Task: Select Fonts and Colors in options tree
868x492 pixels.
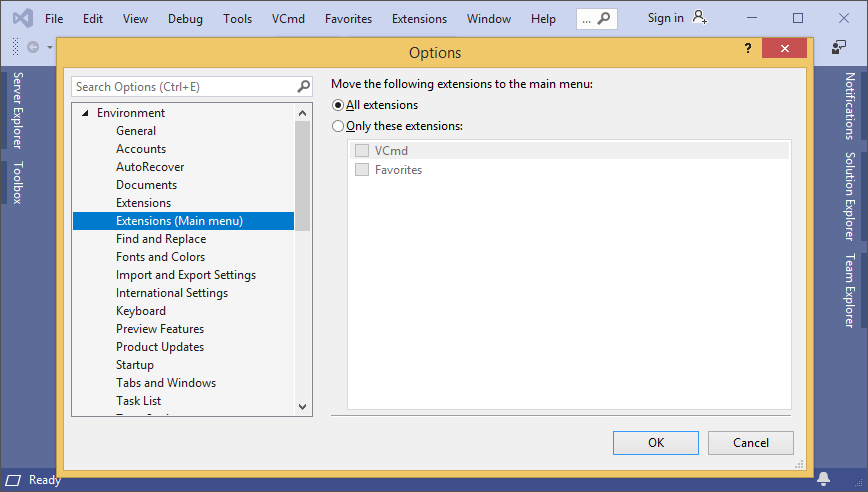Action: click(160, 257)
